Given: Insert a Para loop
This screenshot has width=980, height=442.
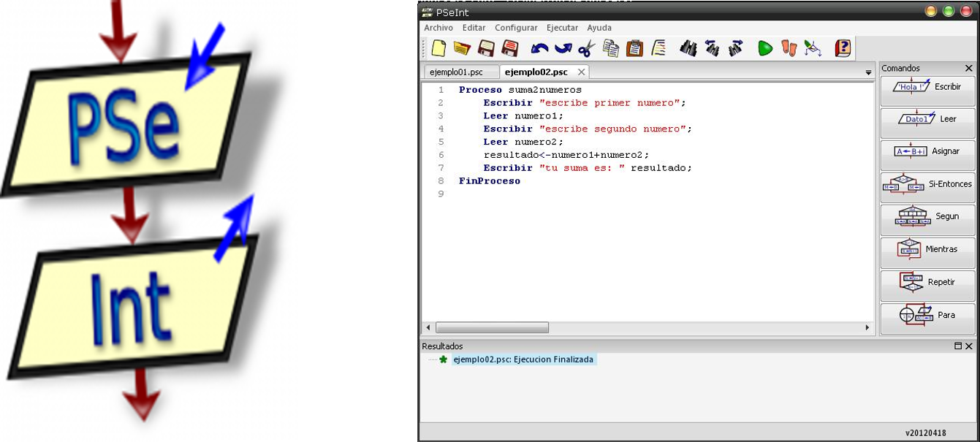Looking at the screenshot, I should 927,315.
